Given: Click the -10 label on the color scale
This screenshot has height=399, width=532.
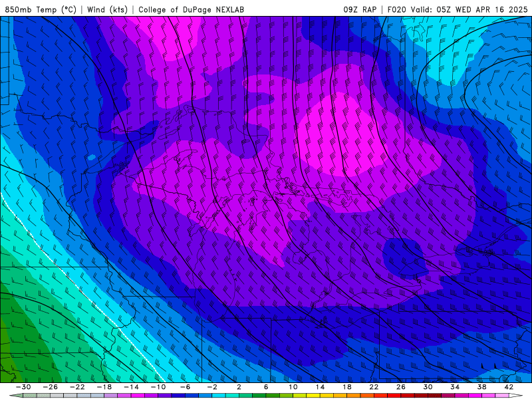Looking at the screenshot, I should point(158,387).
